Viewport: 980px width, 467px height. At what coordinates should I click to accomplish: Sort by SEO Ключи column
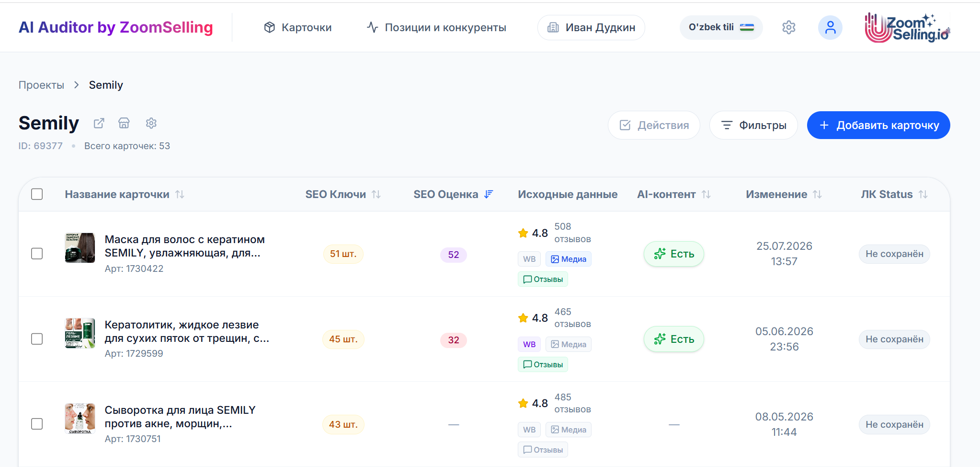click(343, 194)
